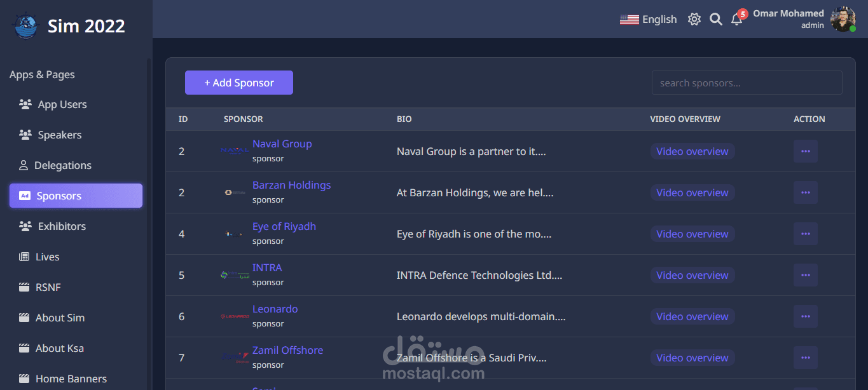Open INTRA's Video overview
The height and width of the screenshot is (390, 868).
tap(692, 275)
